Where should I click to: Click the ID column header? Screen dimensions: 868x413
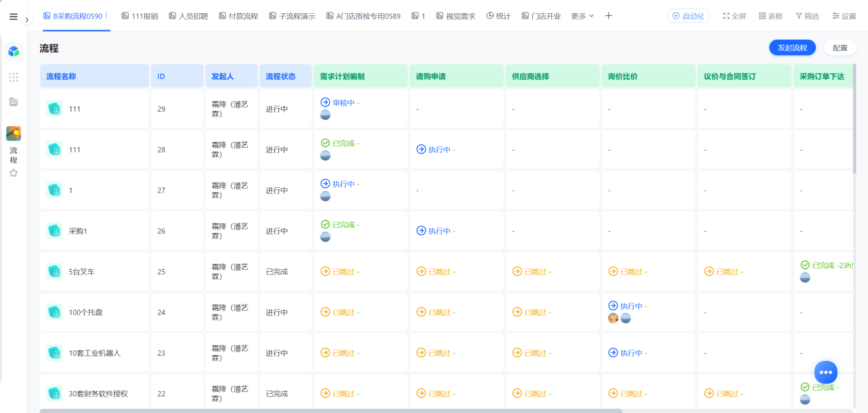(177, 76)
